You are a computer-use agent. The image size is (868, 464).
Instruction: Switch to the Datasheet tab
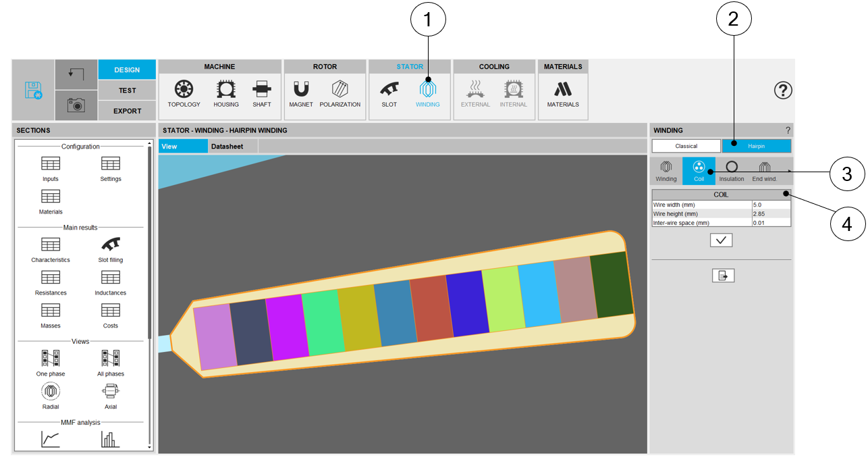227,146
